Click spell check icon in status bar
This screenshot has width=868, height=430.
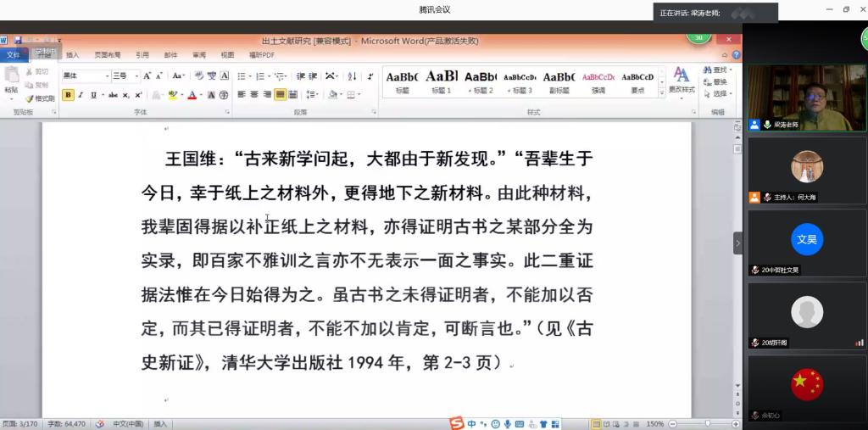pyautogui.click(x=100, y=424)
